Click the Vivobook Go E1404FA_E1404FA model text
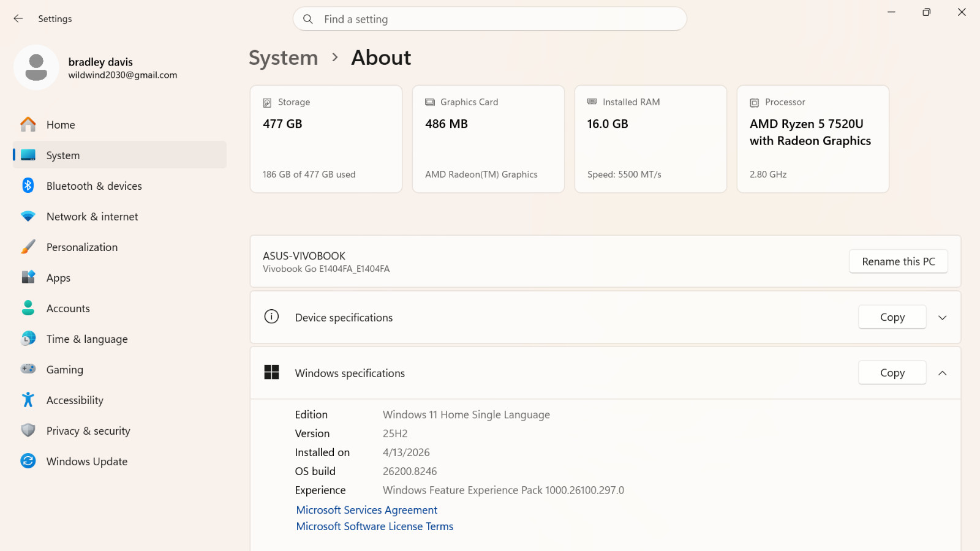The image size is (980, 551). click(x=326, y=269)
